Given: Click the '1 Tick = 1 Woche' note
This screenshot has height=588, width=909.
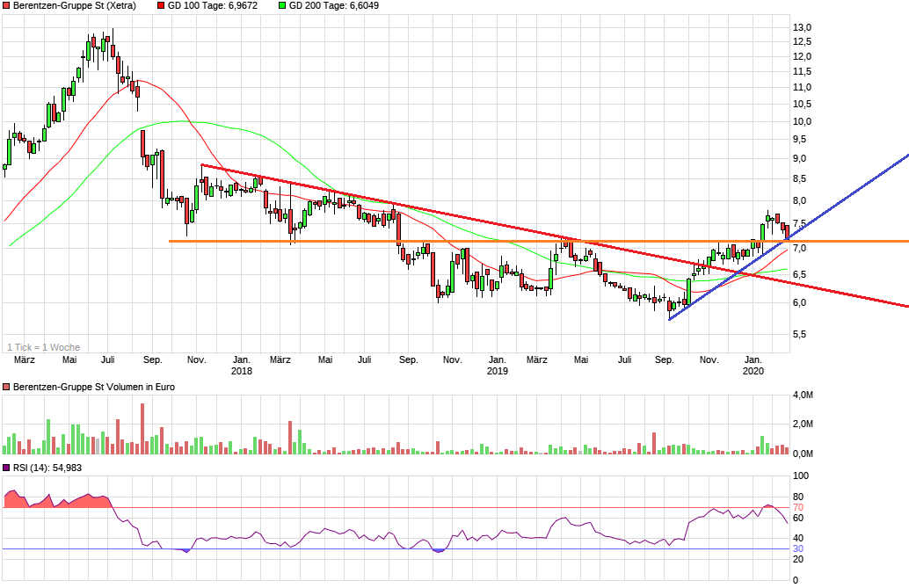Looking at the screenshot, I should coord(44,347).
